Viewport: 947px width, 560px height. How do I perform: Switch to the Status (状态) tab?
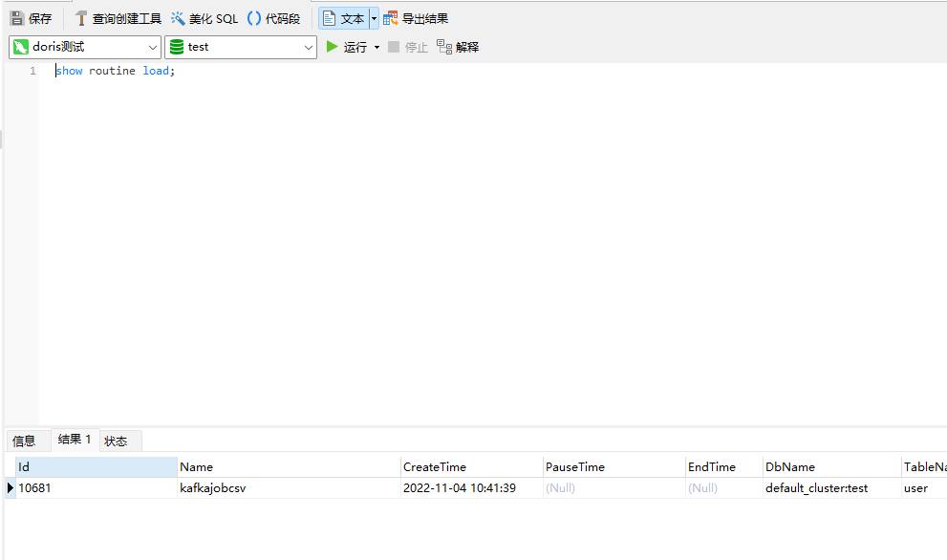116,441
